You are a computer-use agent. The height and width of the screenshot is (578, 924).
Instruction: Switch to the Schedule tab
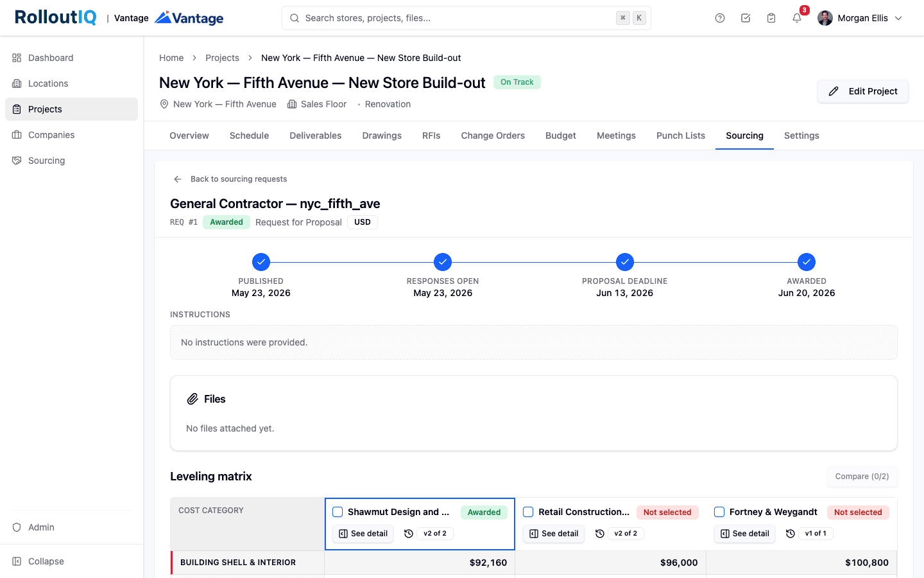tap(249, 136)
